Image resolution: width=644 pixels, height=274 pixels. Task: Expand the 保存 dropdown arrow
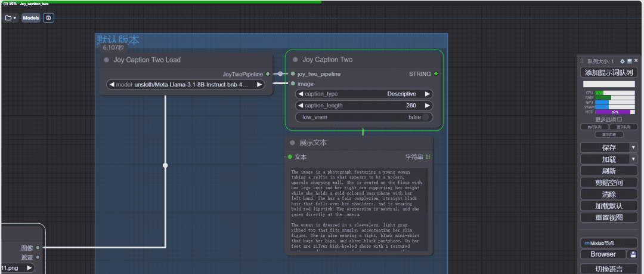[633, 147]
